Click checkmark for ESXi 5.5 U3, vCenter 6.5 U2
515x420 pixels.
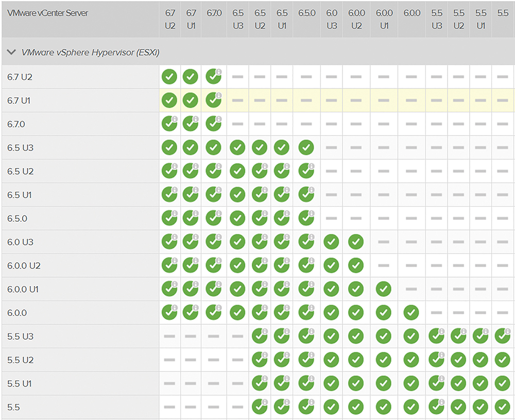pos(260,336)
